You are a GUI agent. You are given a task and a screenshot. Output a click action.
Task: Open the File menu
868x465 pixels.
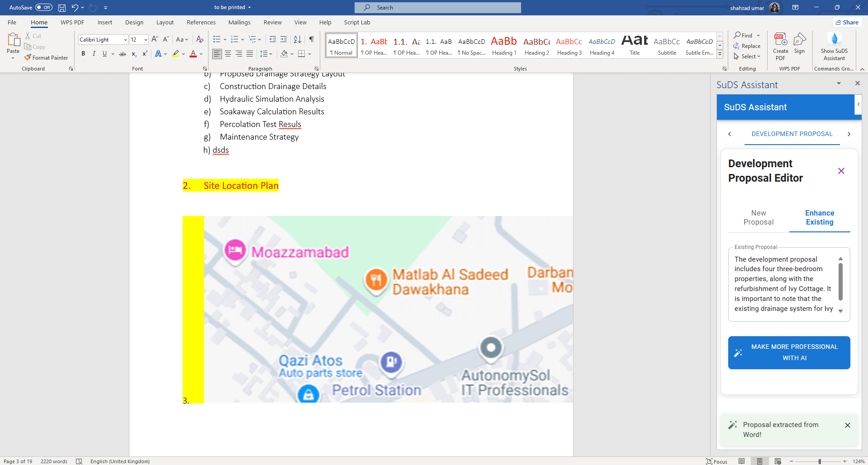click(12, 22)
